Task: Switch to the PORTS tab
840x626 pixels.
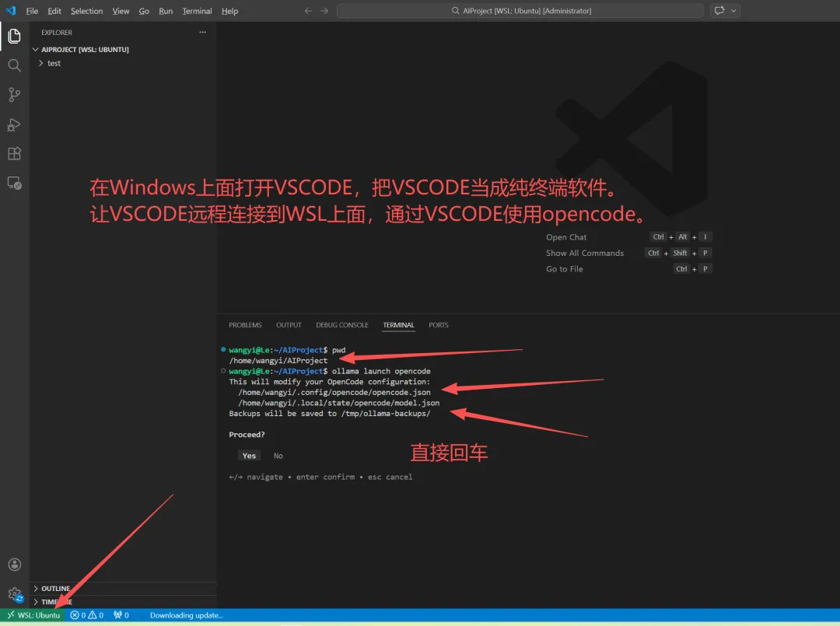Action: (438, 325)
